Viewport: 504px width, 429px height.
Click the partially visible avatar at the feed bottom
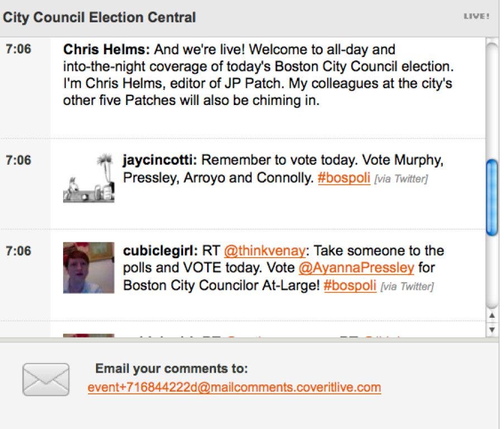coord(89,336)
